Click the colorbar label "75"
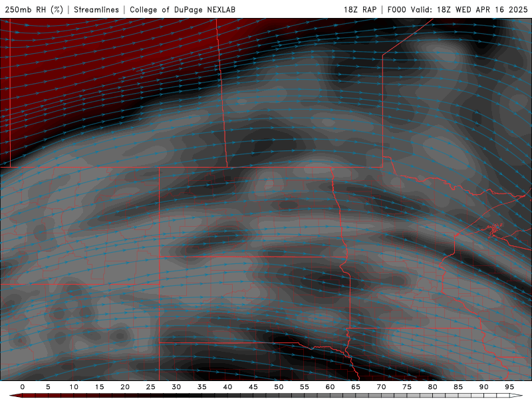This screenshot has height=399, width=532. pos(407,387)
